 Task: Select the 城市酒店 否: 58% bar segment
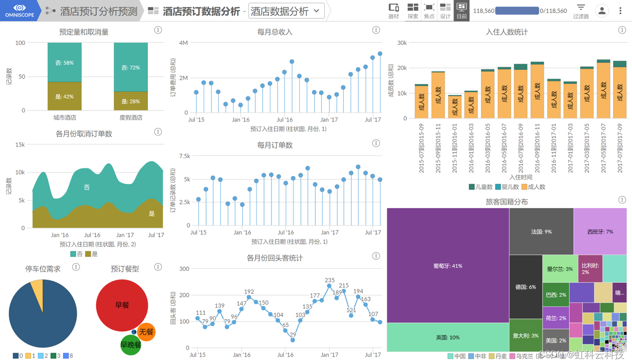[x=65, y=62]
